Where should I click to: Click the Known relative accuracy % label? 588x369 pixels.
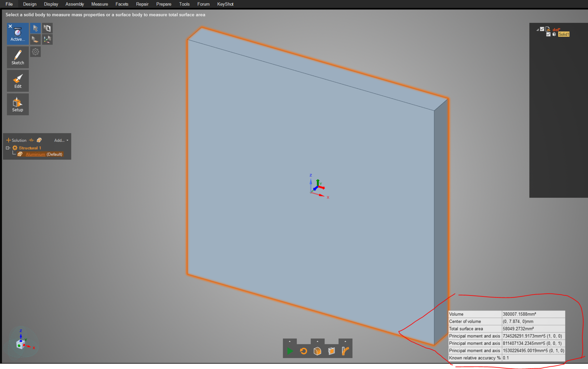click(475, 358)
